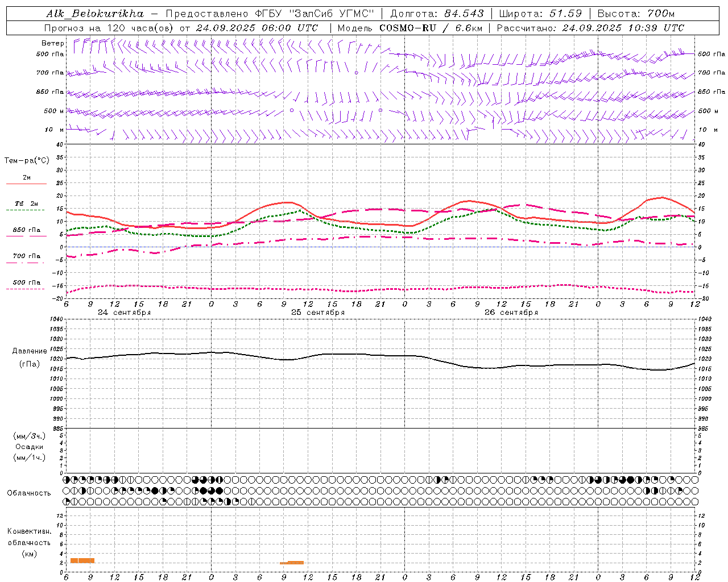This screenshot has width=728, height=582.
Task: Select the 700 гПа label left of wind barbs
Action: pyautogui.click(x=50, y=73)
